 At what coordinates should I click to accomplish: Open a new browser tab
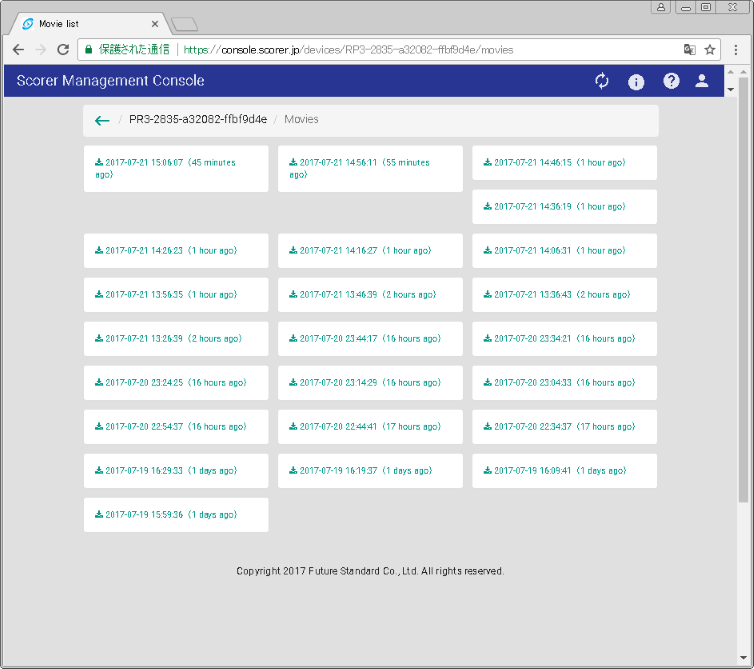(x=185, y=24)
